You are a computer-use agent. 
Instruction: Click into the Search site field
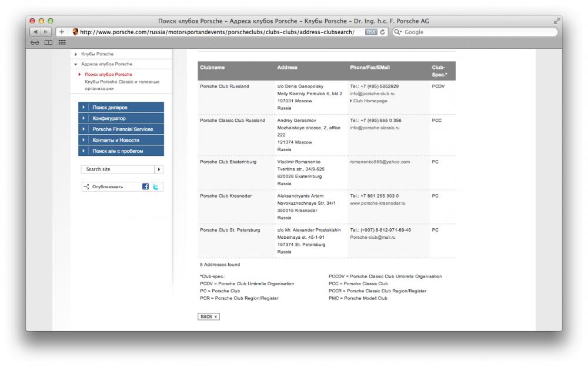tap(118, 169)
